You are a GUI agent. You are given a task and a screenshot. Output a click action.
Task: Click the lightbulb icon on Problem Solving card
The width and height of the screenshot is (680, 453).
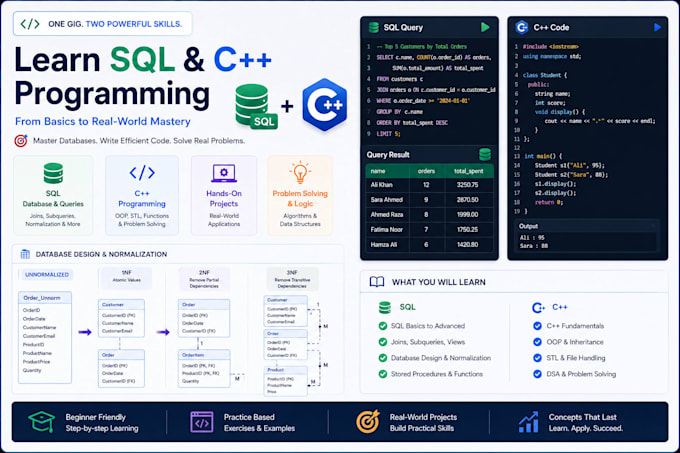[300, 172]
